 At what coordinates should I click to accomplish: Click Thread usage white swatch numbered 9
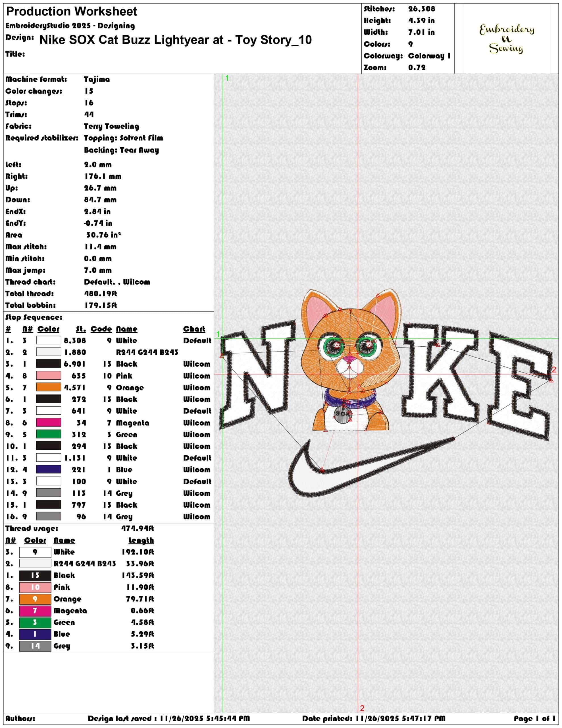(x=35, y=552)
